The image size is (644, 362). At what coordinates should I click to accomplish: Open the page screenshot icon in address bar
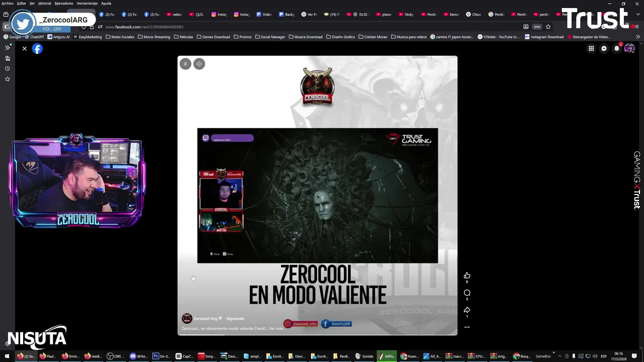coord(526,27)
